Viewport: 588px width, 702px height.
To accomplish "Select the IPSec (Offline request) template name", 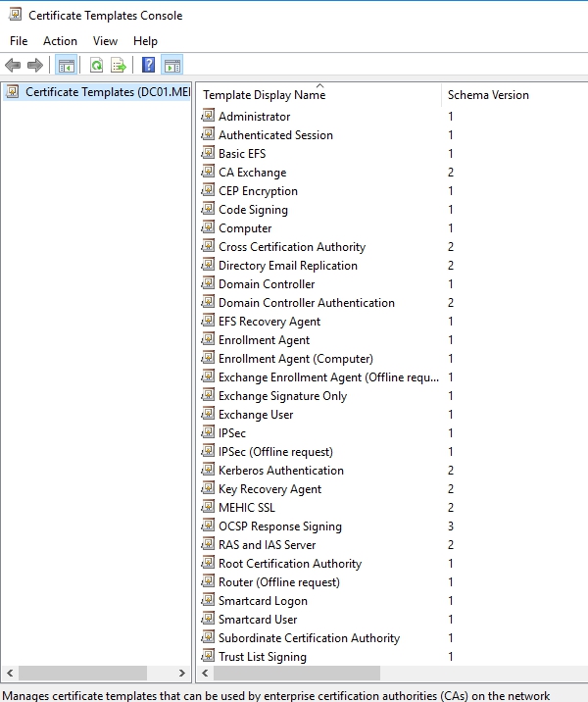I will pos(276,452).
